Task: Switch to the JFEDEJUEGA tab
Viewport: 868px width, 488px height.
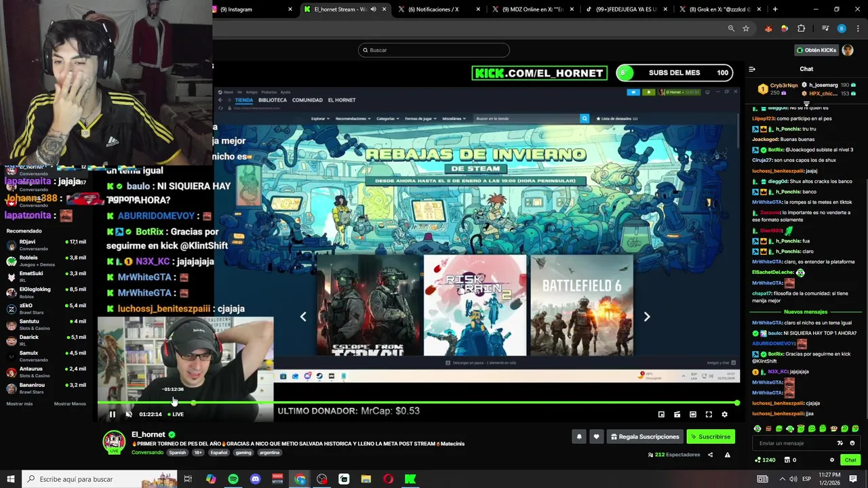Action: tap(625, 9)
